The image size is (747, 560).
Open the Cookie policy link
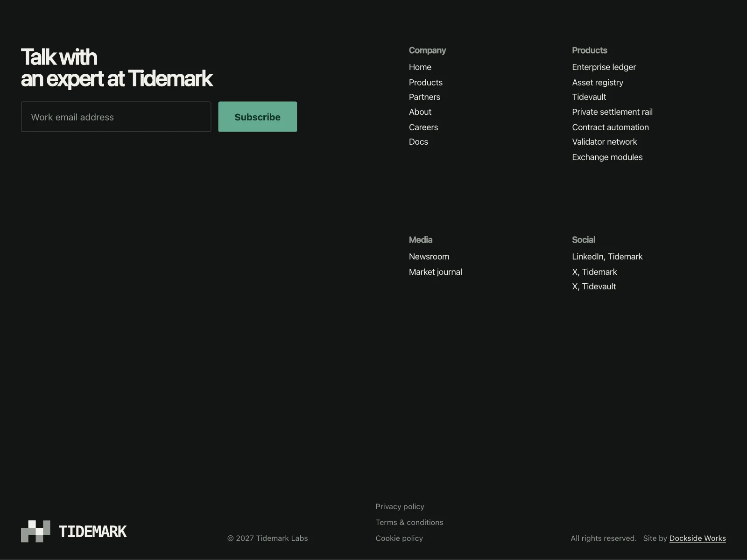pyautogui.click(x=399, y=539)
